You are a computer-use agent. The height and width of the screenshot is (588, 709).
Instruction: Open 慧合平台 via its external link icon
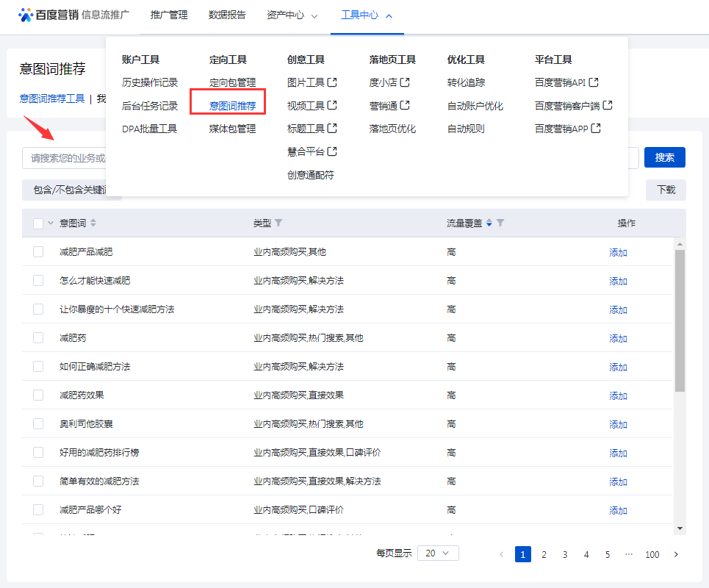(x=331, y=151)
